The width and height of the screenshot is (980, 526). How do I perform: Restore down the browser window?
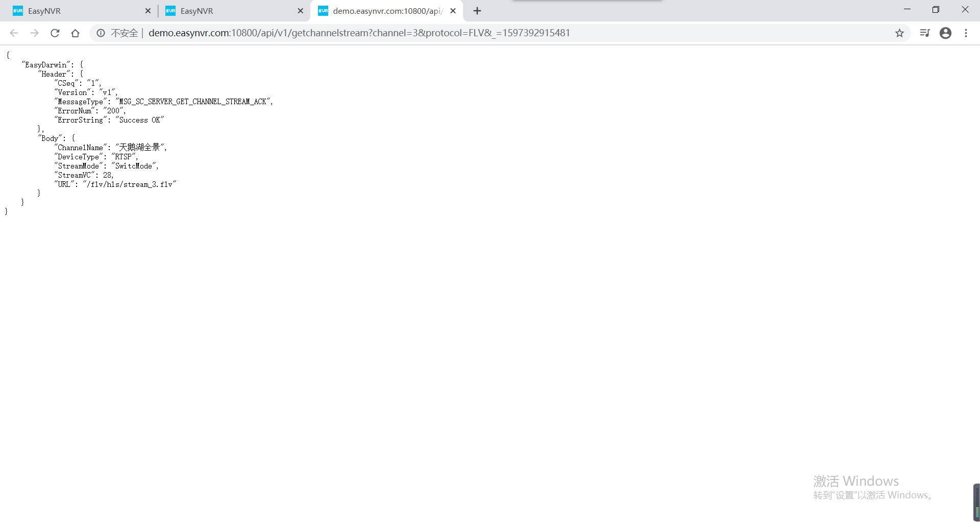click(x=936, y=10)
